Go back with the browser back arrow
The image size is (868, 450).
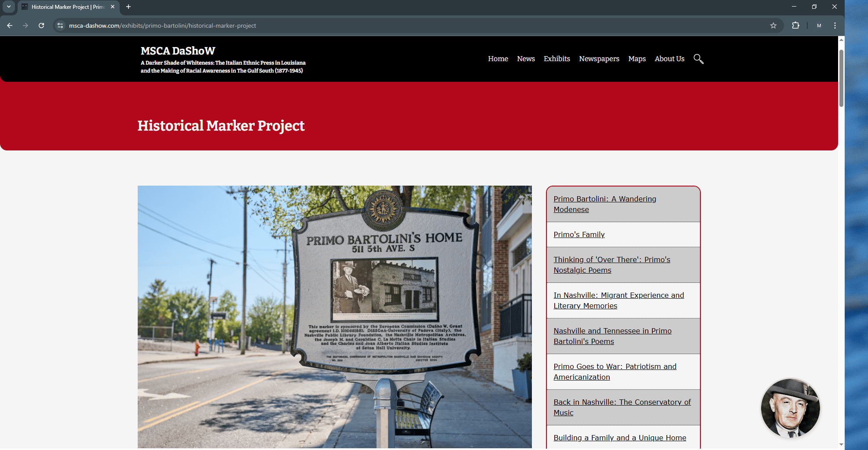pos(10,26)
